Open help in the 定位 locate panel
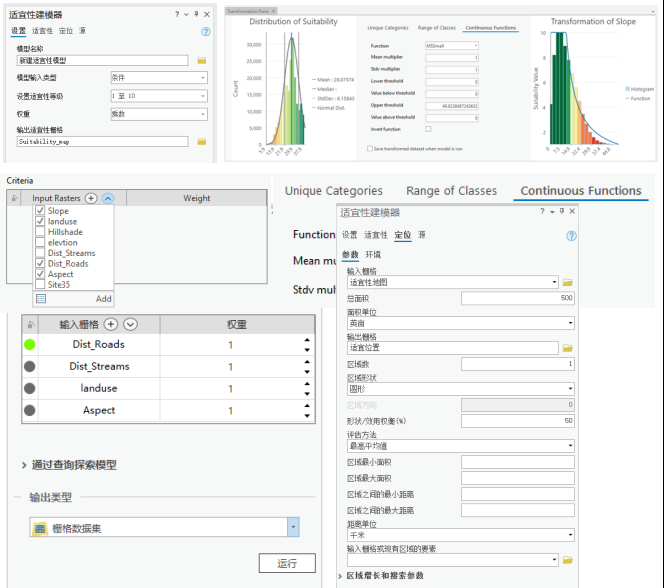Viewport: 664px width, 588px height. click(571, 236)
